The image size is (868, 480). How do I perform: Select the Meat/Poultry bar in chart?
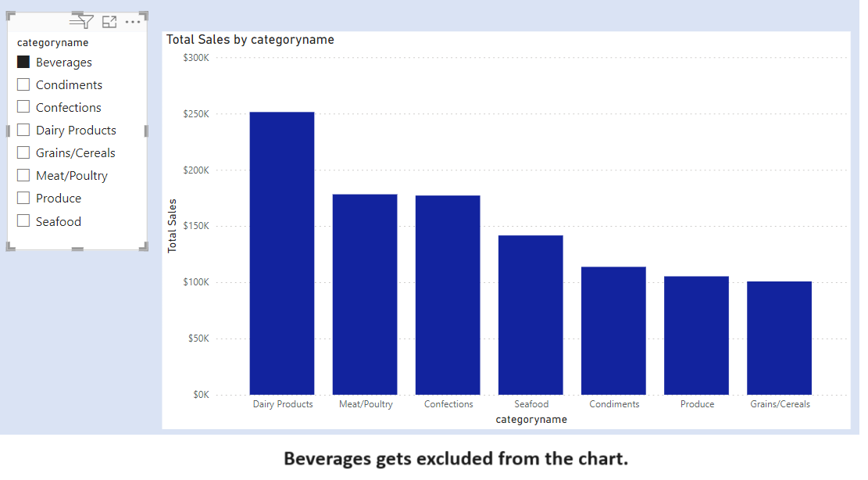365,294
